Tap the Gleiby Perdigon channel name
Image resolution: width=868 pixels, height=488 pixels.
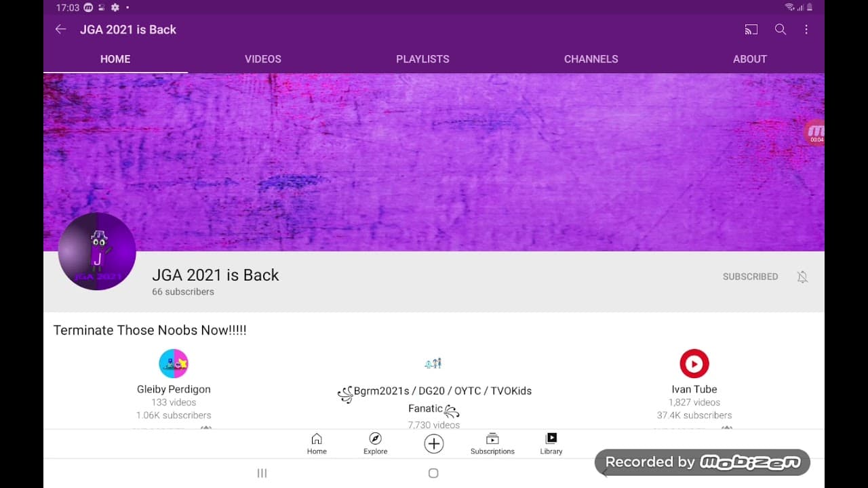click(174, 389)
